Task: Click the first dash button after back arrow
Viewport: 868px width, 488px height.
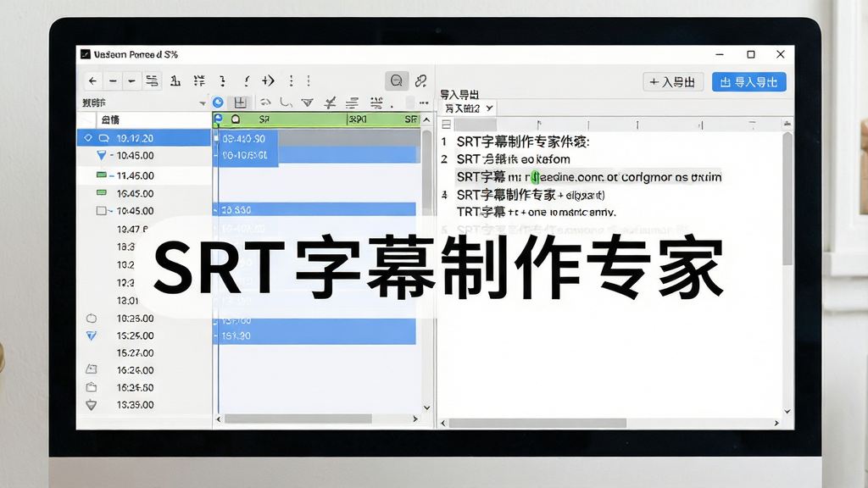Action: pos(113,80)
